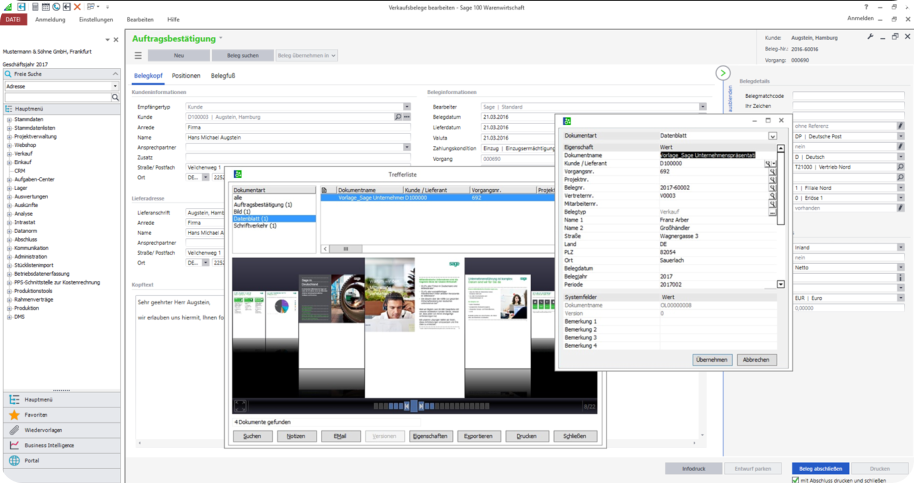914x483 pixels.
Task: Open EUR Euro currency dropdown
Action: coord(901,298)
